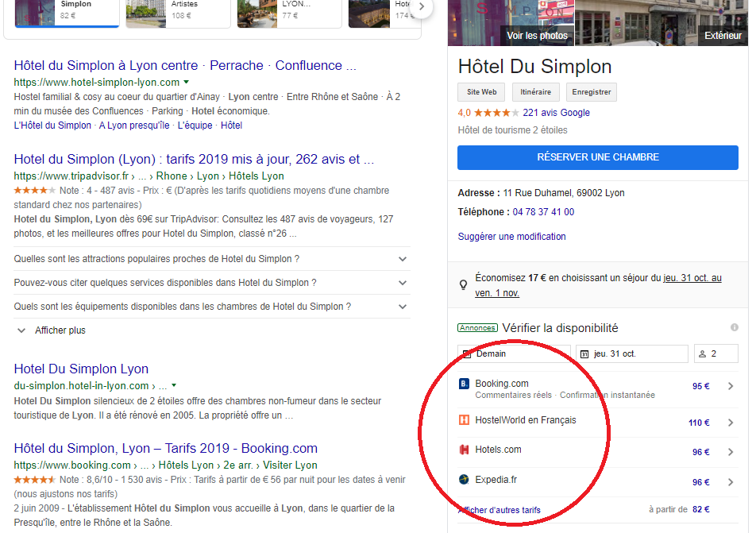This screenshot has height=533, width=756.
Task: Click the calendar icon in the 'jeu. 31 oct.' field
Action: 584,354
